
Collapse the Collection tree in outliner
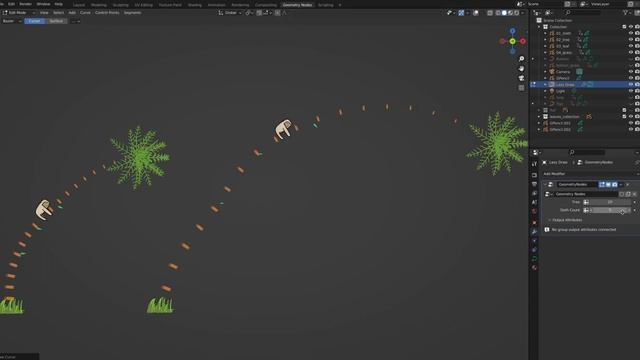coord(539,27)
